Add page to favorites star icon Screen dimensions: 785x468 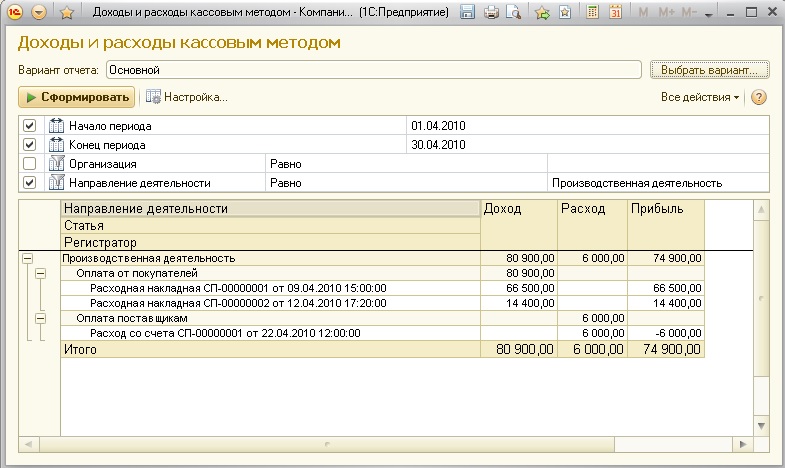pos(67,13)
